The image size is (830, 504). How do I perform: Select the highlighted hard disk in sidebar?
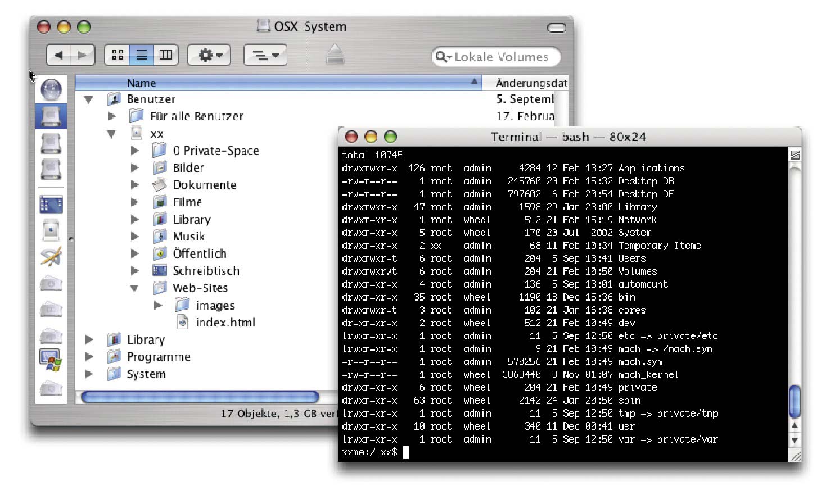(x=51, y=116)
